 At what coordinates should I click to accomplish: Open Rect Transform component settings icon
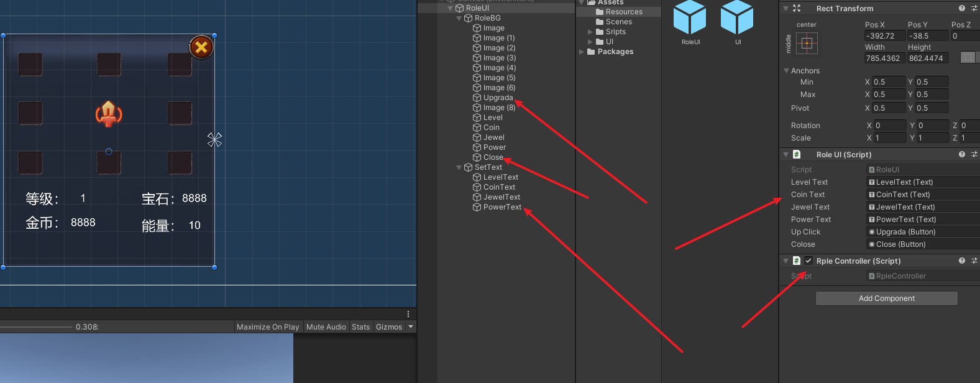[x=974, y=8]
